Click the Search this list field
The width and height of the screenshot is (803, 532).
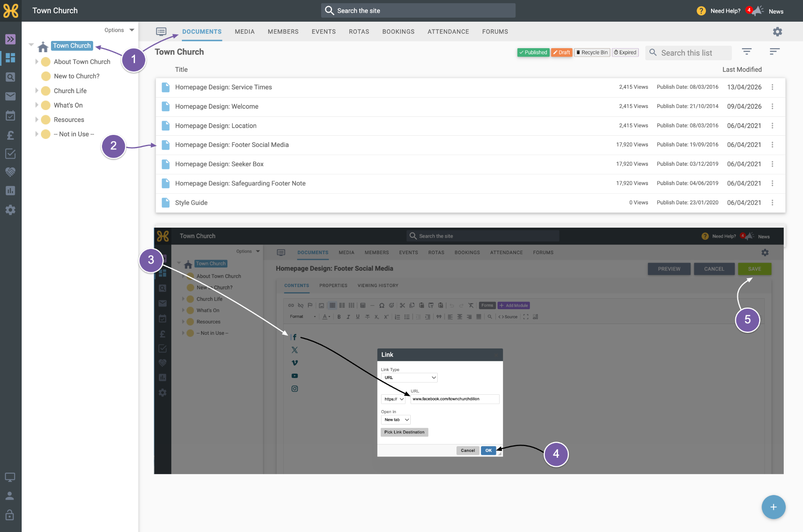coord(688,53)
